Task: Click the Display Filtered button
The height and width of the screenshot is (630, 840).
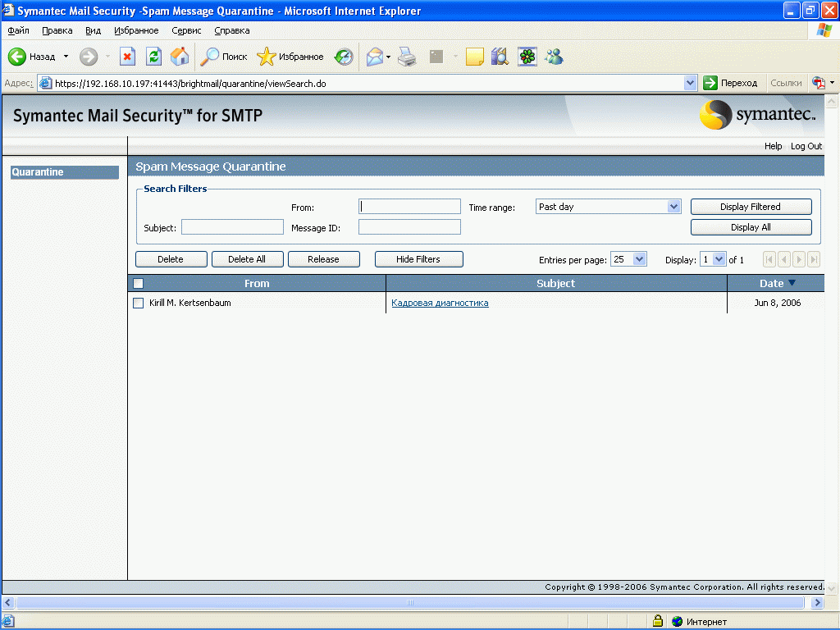Action: [x=751, y=207]
